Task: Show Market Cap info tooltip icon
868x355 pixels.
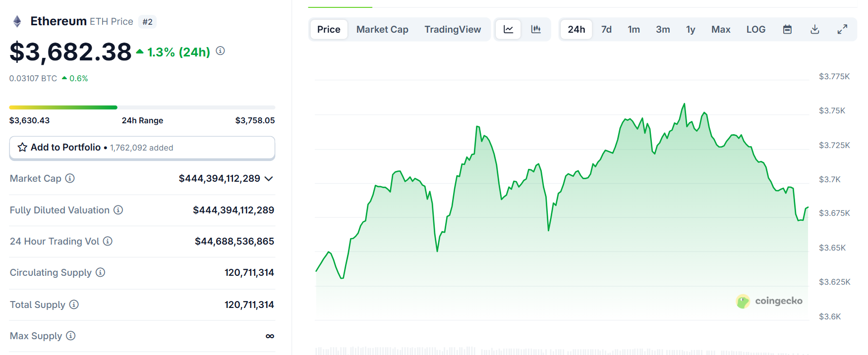Action: click(70, 178)
